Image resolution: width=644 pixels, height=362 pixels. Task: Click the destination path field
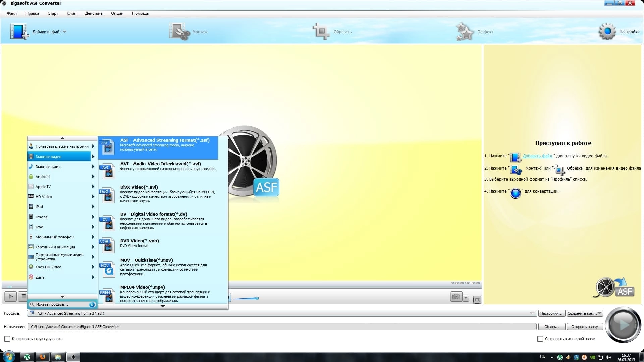282,327
